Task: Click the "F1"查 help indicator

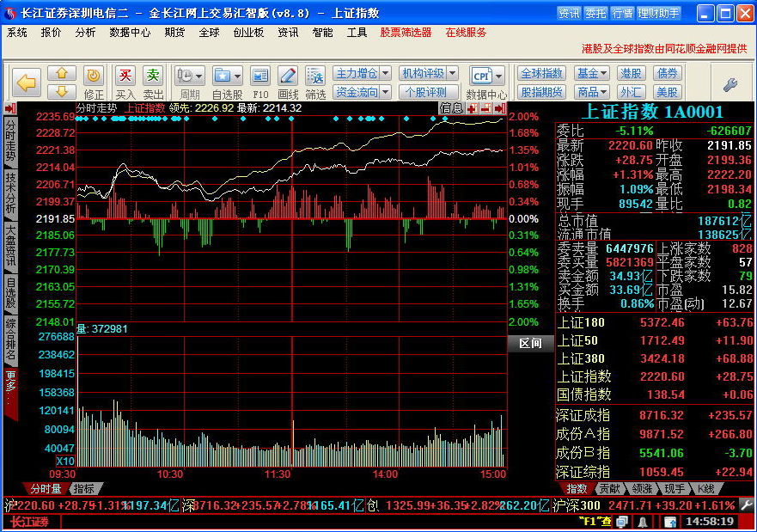Action: (x=595, y=522)
